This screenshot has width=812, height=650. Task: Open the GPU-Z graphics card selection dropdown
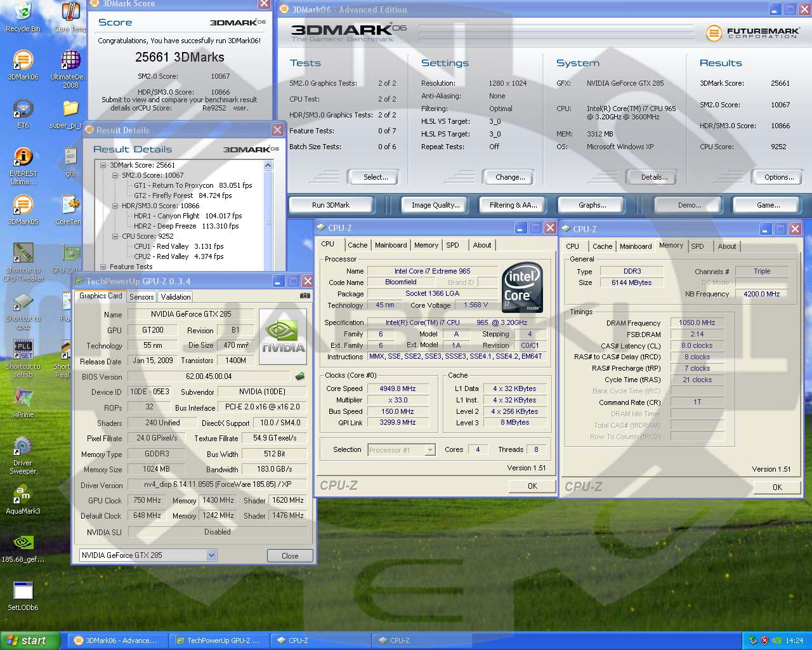[211, 555]
